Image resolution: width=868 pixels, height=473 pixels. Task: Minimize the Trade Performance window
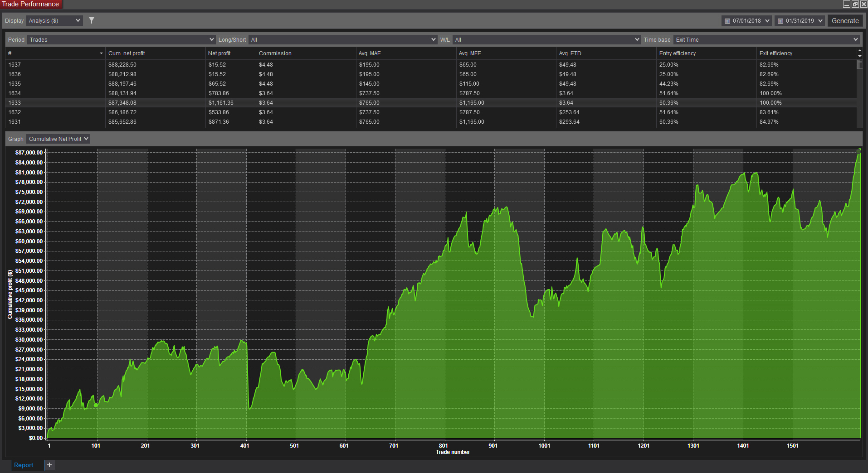[846, 4]
